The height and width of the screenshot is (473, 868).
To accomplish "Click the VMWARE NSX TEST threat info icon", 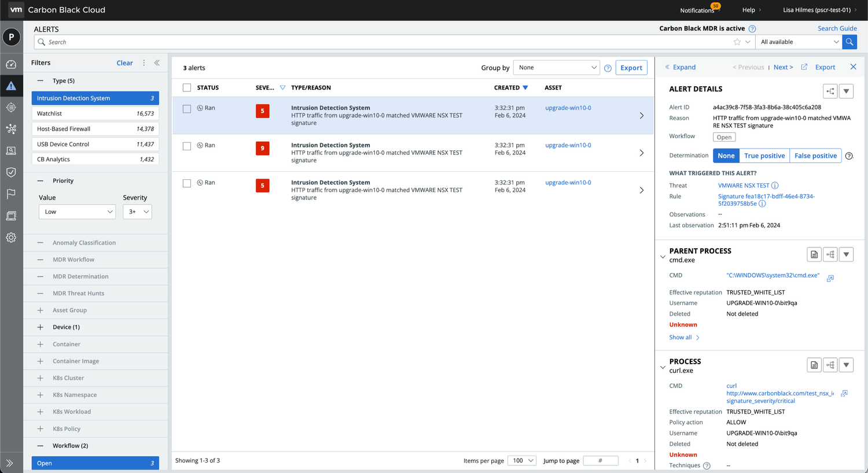I will tap(775, 186).
